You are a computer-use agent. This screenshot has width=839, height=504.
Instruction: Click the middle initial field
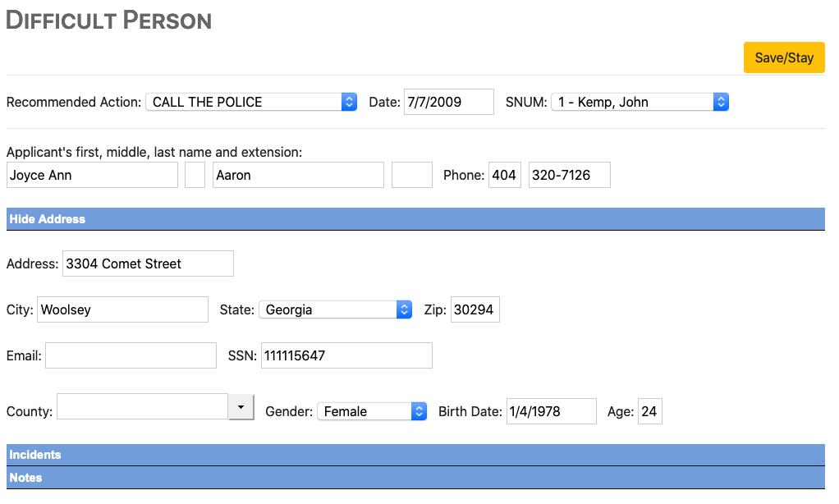point(195,175)
